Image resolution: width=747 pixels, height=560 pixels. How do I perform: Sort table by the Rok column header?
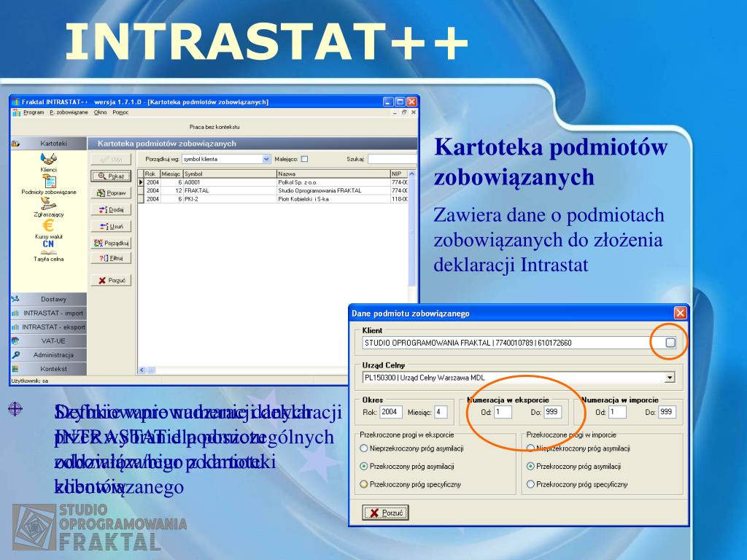point(152,174)
